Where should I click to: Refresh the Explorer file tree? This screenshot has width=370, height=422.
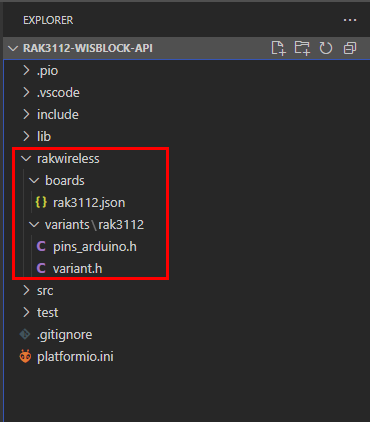tap(326, 48)
